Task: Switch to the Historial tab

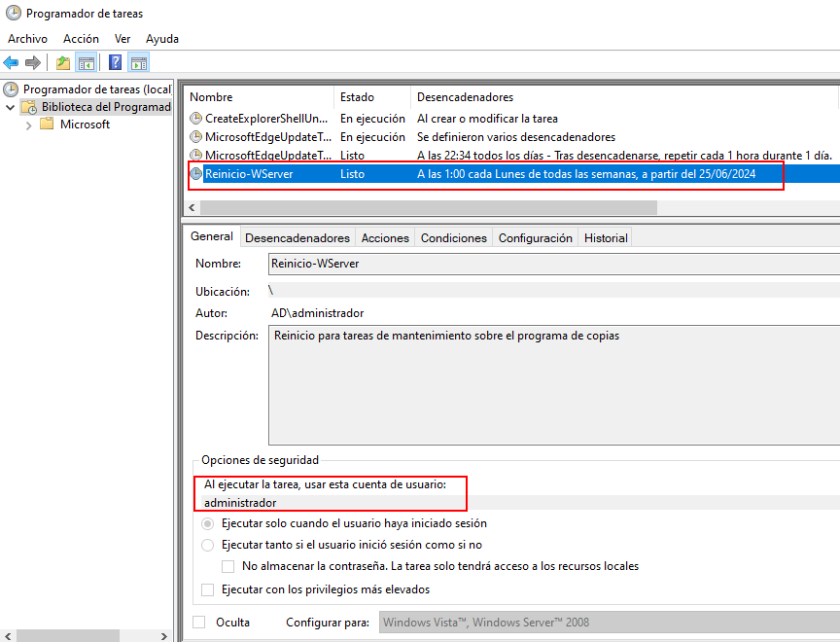Action: pyautogui.click(x=606, y=237)
